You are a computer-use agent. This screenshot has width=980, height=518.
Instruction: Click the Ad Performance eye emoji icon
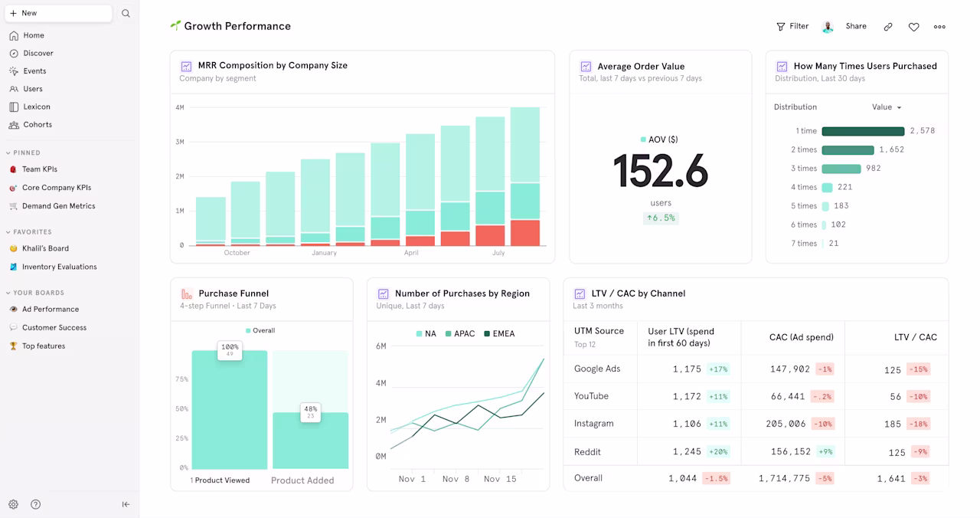13,310
